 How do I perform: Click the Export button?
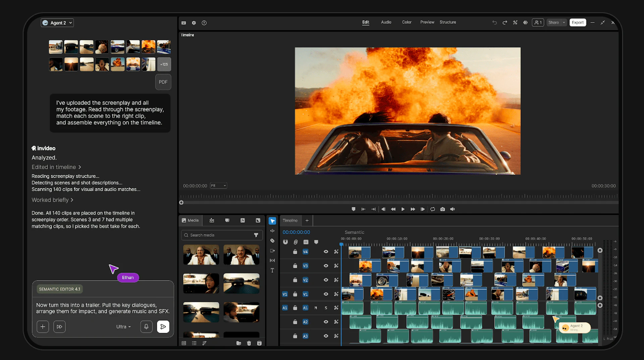point(578,22)
